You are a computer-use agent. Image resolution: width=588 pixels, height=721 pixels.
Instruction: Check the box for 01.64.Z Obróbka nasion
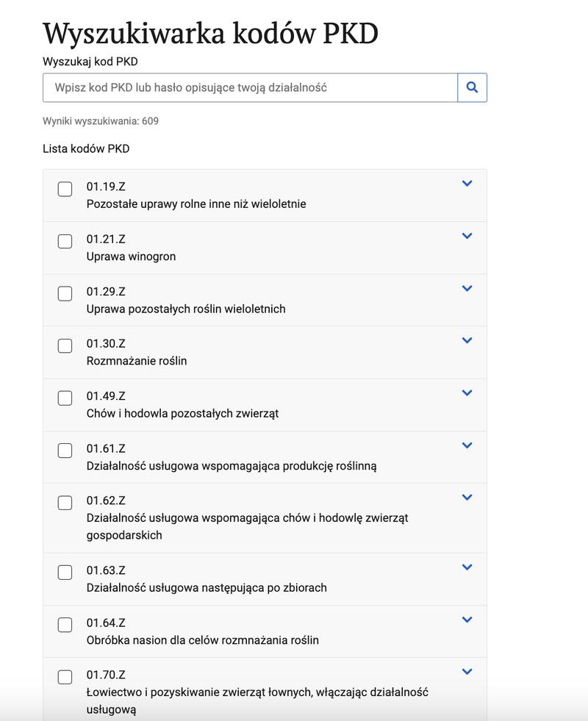pos(65,626)
